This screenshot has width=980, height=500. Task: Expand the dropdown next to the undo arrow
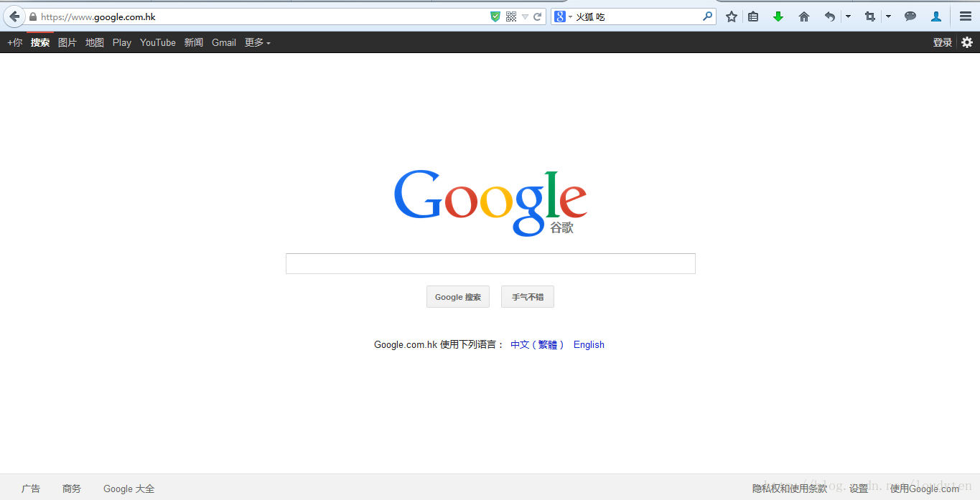[848, 16]
